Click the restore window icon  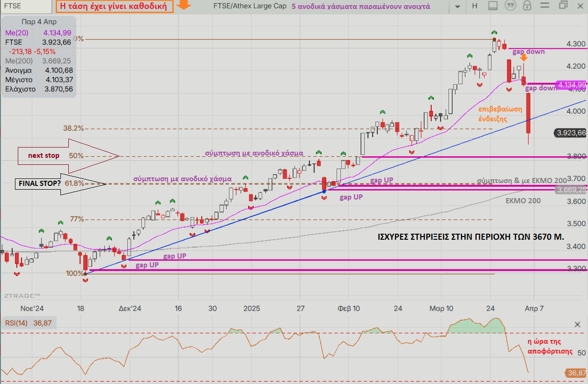563,5
